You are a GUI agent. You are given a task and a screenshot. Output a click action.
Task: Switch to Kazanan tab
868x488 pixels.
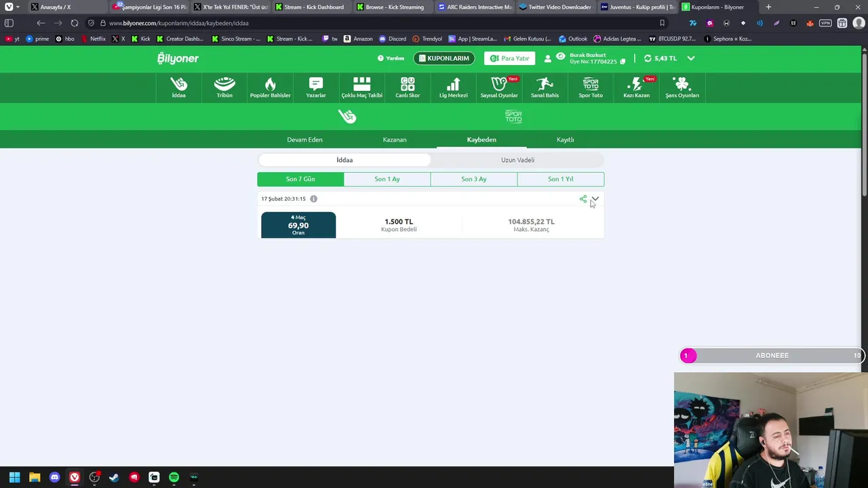pos(395,140)
